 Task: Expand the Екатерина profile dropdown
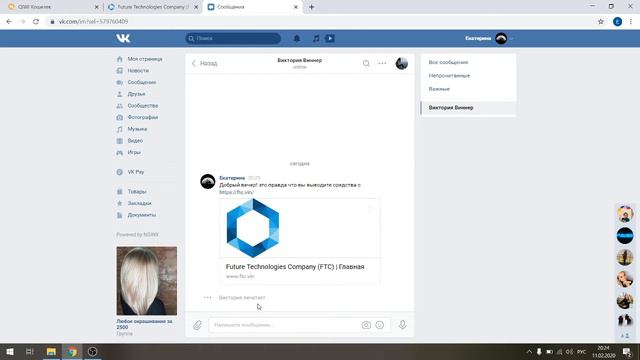[489, 38]
